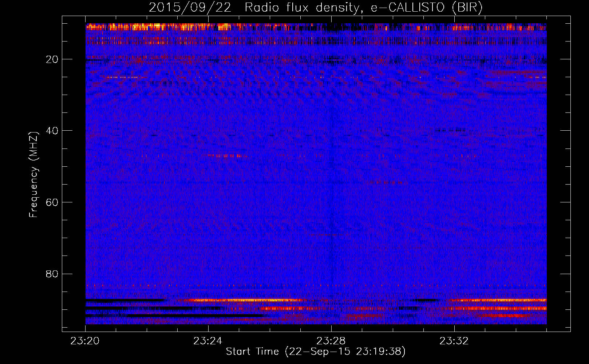This screenshot has height=364, width=589.
Task: Click the "23:32" time tick label
Action: [x=454, y=341]
